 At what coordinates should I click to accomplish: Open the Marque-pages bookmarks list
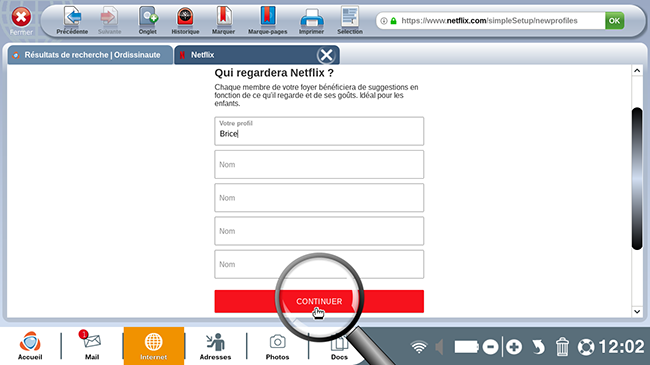coord(267,20)
